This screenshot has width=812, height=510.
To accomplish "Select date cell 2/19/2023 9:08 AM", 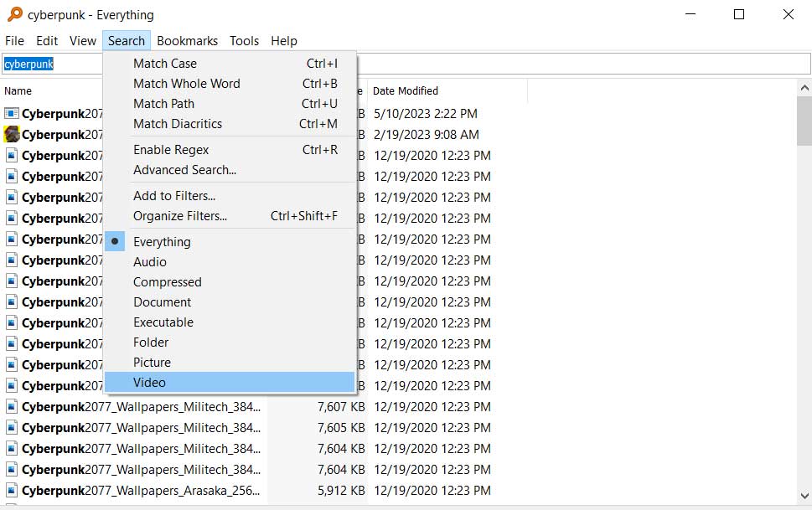I will (427, 135).
